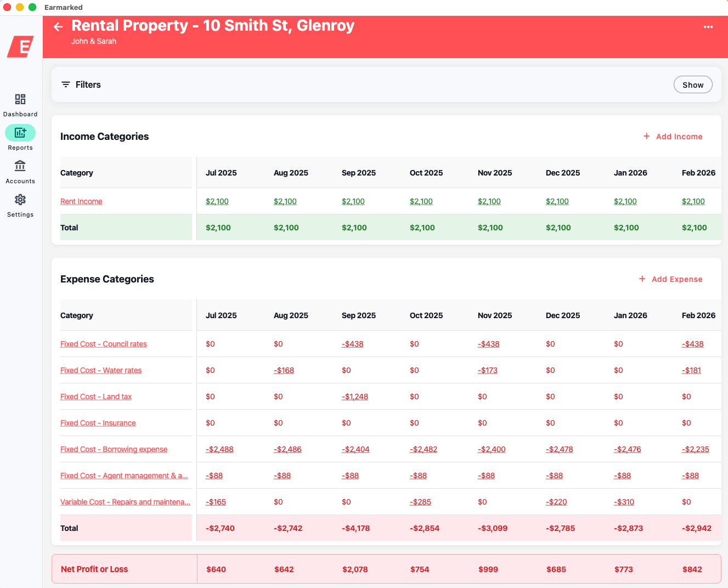The height and width of the screenshot is (588, 728).
Task: Click Water rates -$181 for Feb 2026
Action: coord(692,370)
